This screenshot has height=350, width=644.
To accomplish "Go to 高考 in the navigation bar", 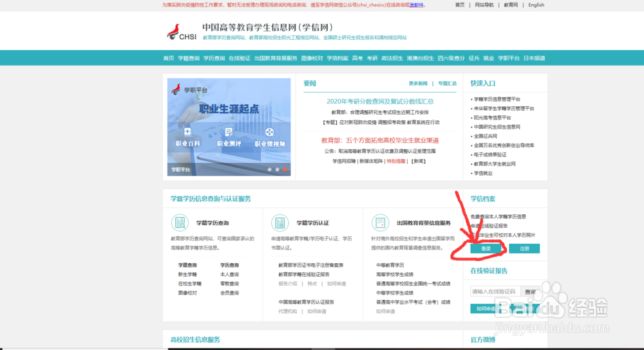I will coord(357,59).
